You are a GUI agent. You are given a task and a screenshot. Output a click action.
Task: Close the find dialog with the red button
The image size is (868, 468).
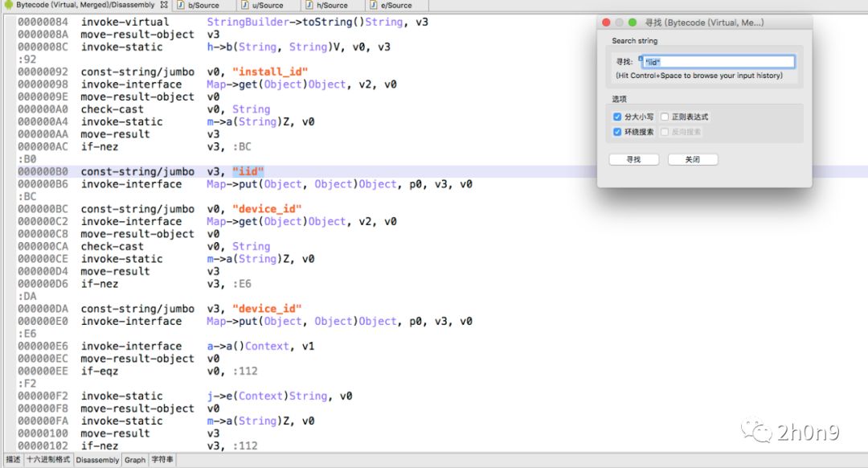pyautogui.click(x=606, y=23)
